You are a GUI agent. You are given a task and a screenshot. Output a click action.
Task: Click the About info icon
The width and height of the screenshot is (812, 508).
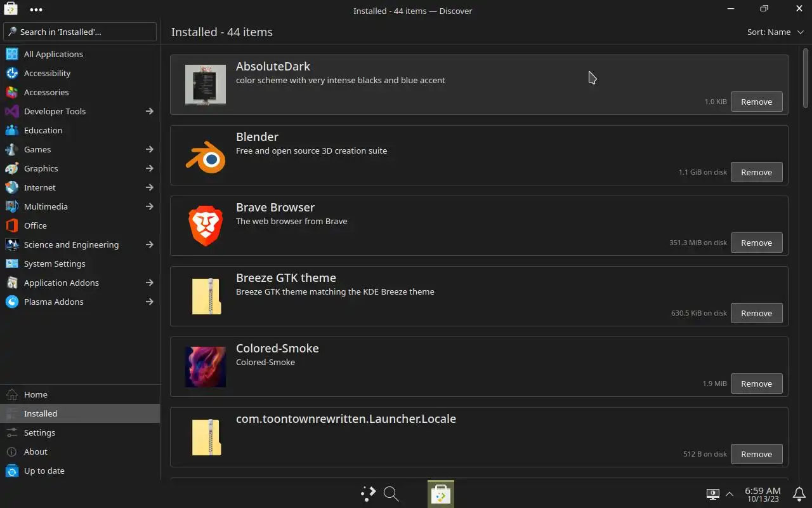coord(12,451)
